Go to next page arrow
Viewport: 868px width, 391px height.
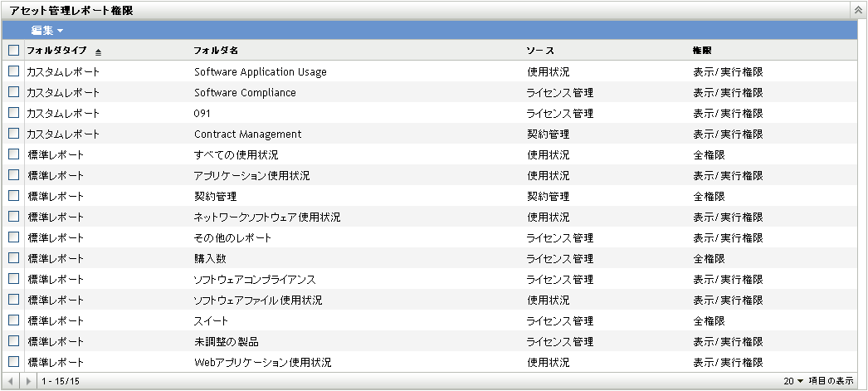29,381
